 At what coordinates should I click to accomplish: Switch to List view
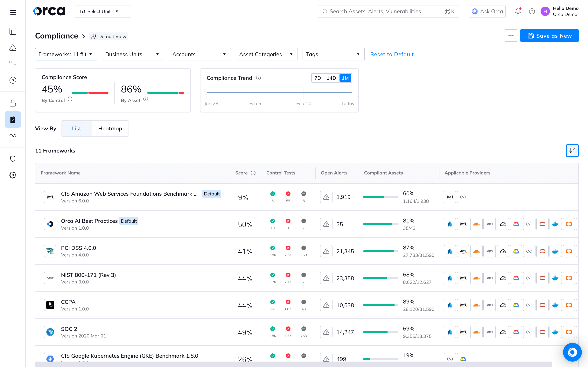(76, 128)
